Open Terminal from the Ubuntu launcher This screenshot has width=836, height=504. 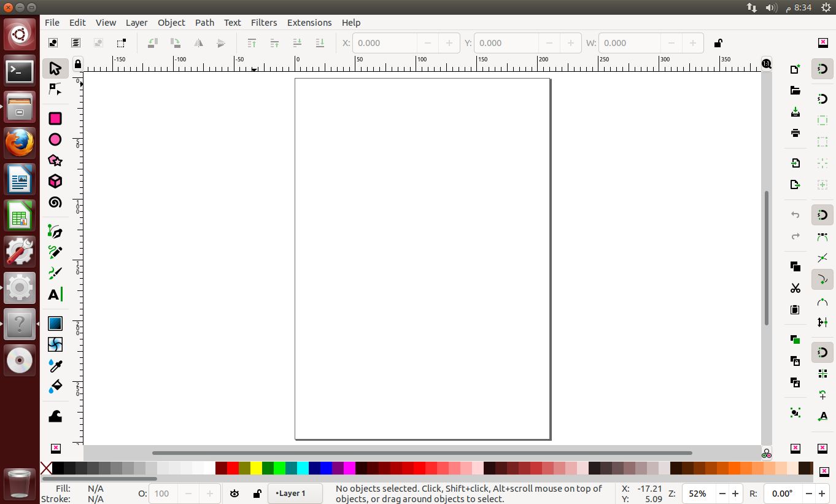pyautogui.click(x=20, y=71)
